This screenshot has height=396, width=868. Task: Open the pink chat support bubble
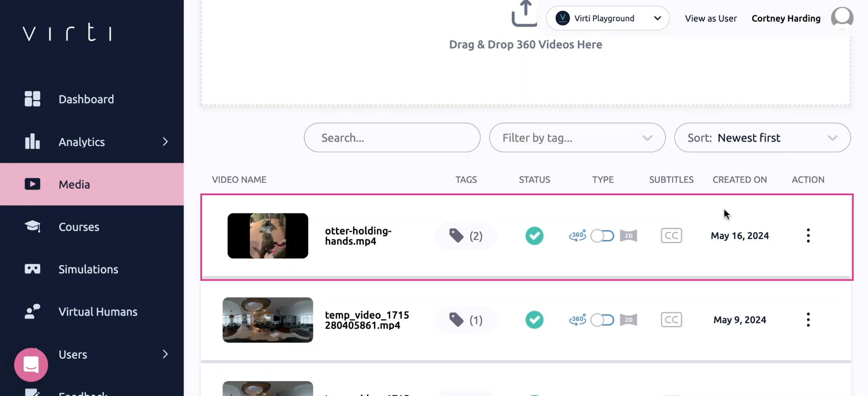(31, 364)
